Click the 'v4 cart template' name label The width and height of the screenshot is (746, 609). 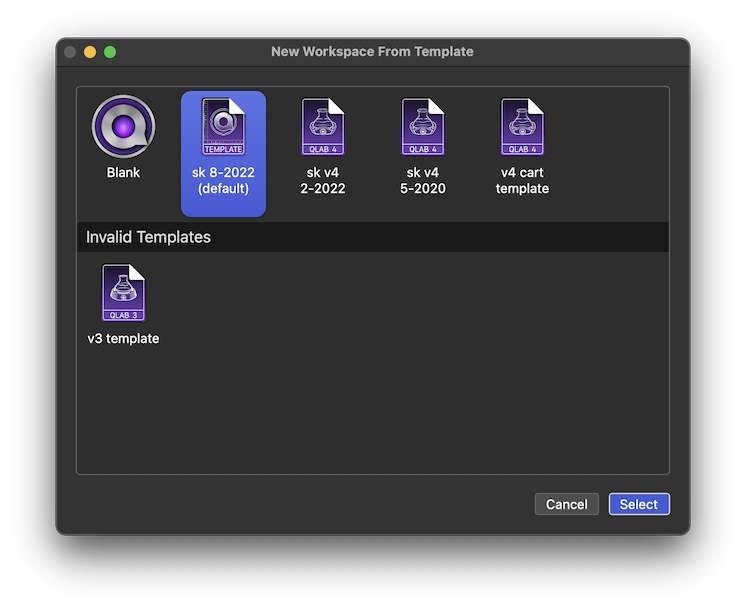[522, 180]
